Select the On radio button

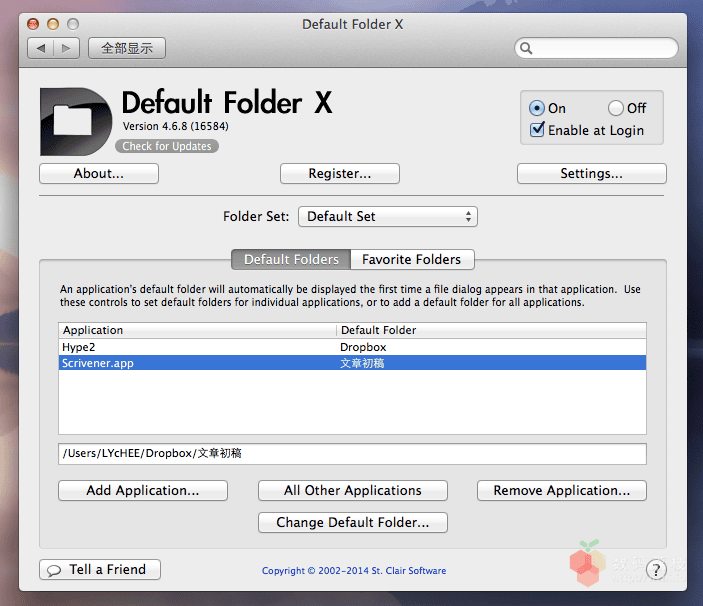(536, 108)
